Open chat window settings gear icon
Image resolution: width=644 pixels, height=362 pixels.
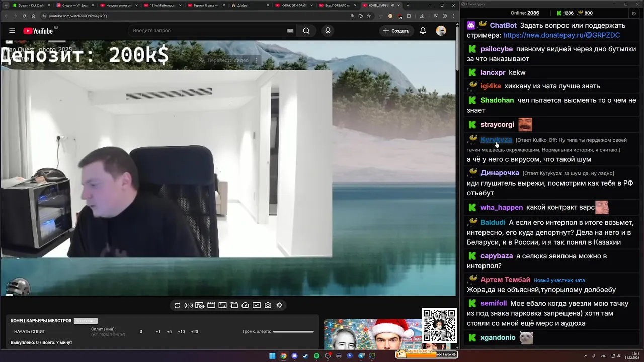tap(633, 13)
